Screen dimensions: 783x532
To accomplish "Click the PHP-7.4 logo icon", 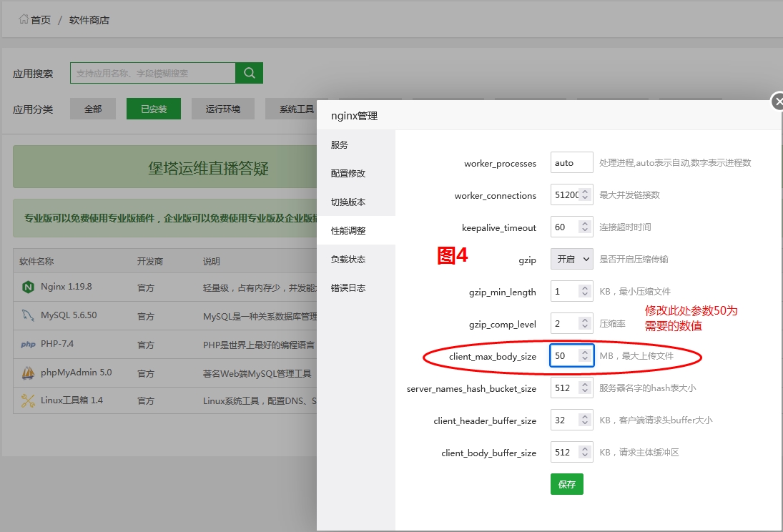I will tap(28, 344).
